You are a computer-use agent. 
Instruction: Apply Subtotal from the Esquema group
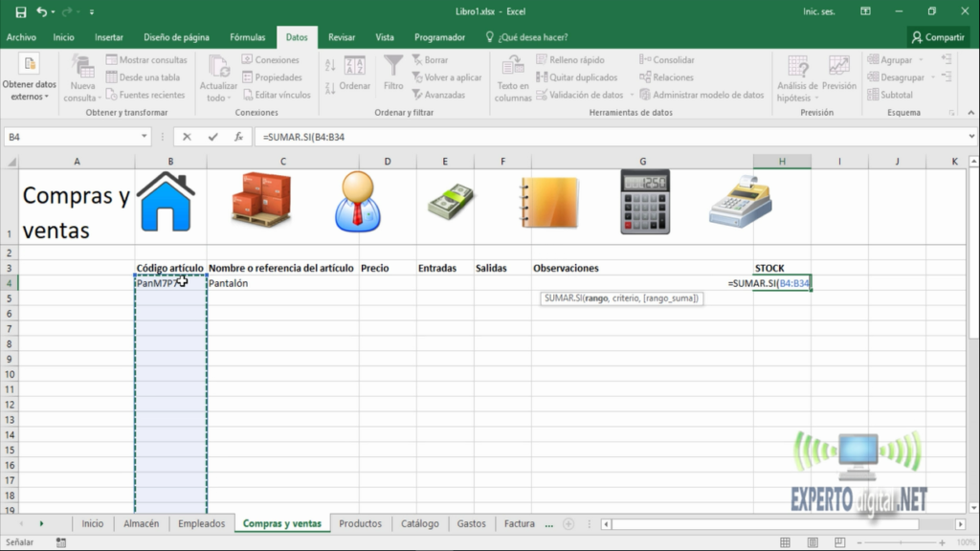pyautogui.click(x=897, y=94)
